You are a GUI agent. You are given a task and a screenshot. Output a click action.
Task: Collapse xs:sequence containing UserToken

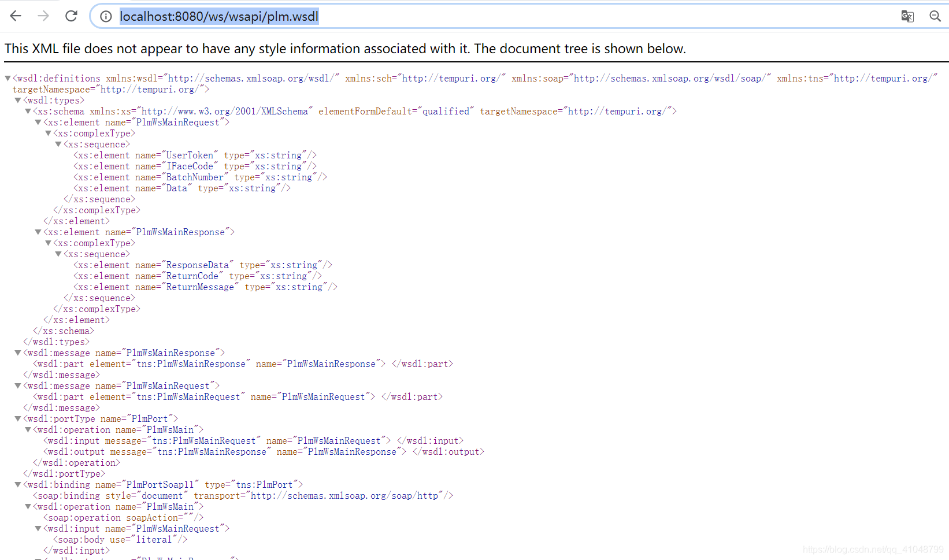tap(58, 144)
